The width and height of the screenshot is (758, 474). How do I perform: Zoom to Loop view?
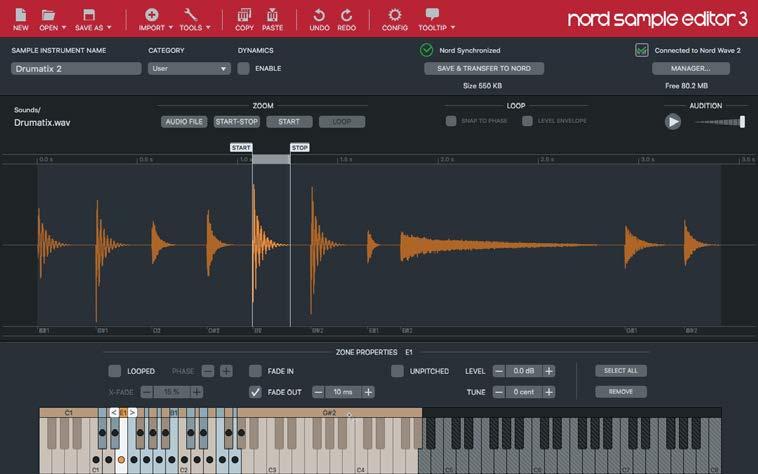tap(342, 122)
